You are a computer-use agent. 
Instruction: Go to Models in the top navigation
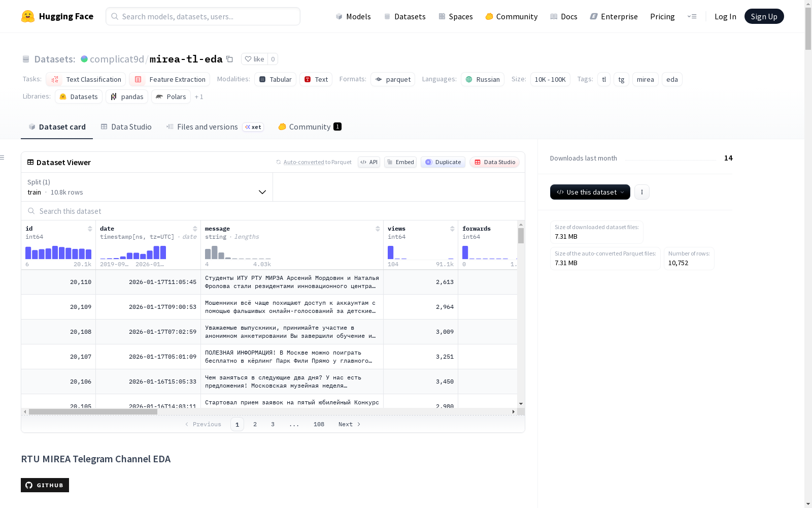pos(353,16)
